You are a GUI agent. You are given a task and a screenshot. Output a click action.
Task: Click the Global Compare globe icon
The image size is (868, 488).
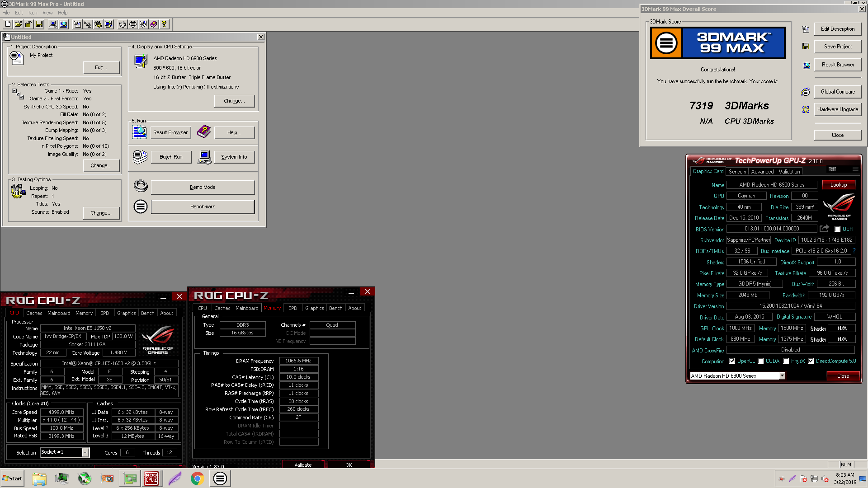[806, 92]
